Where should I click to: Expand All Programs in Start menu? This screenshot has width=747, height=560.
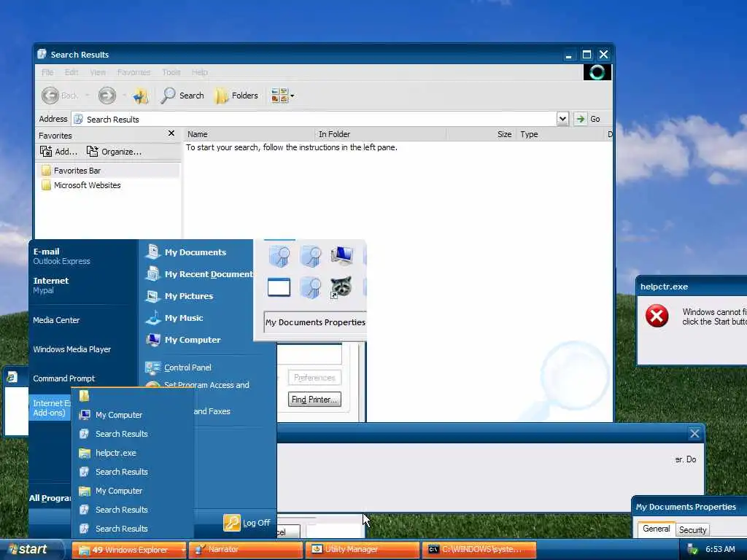click(x=50, y=498)
